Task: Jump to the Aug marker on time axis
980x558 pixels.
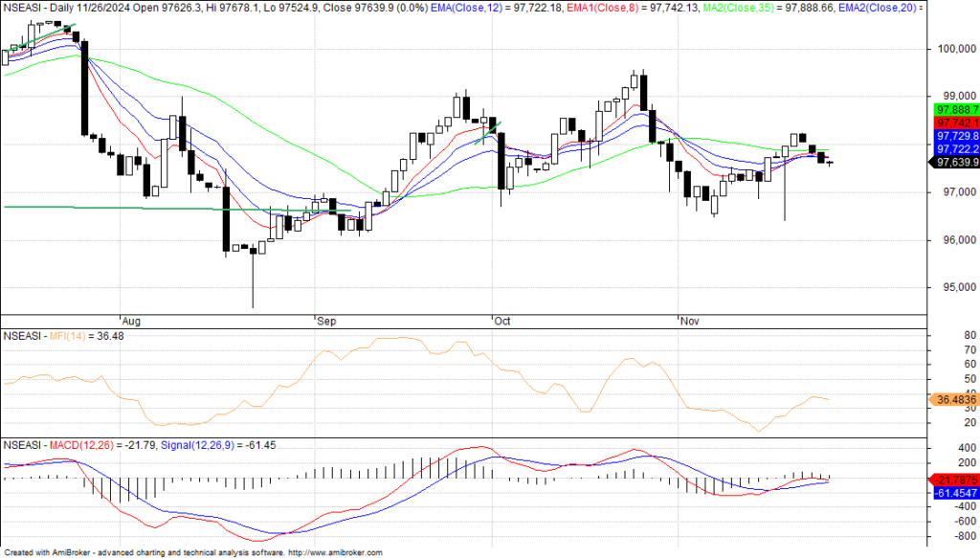Action: click(132, 322)
